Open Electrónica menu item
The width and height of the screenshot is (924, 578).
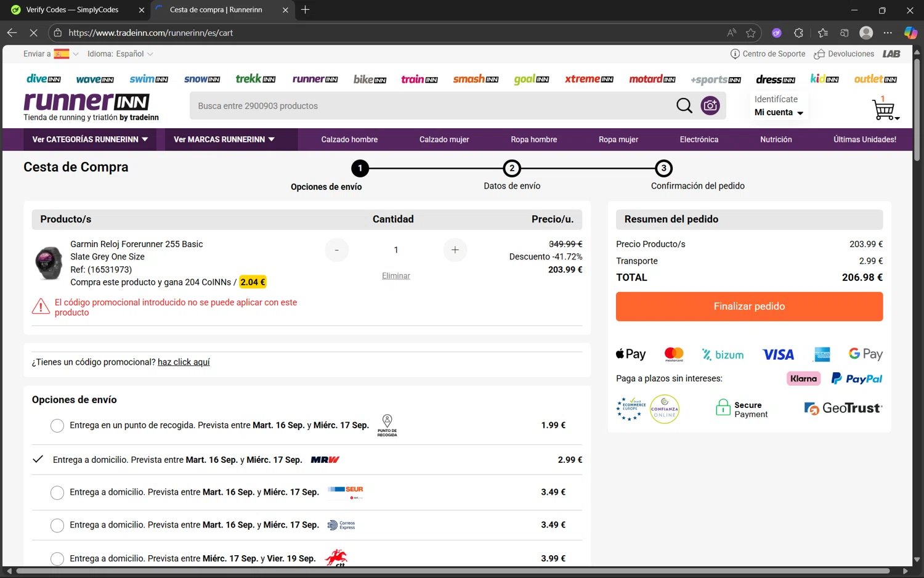(x=699, y=139)
